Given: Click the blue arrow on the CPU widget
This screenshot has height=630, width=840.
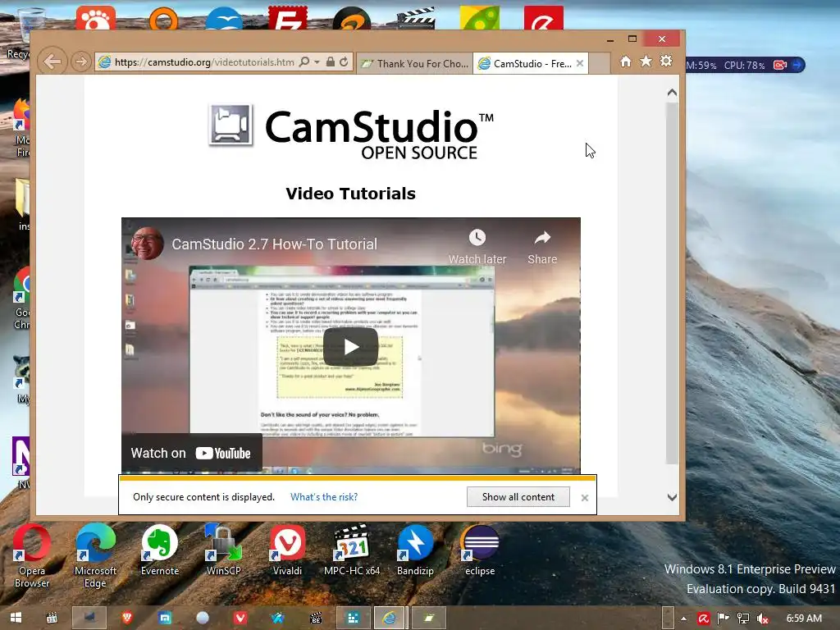Looking at the screenshot, I should tap(797, 65).
